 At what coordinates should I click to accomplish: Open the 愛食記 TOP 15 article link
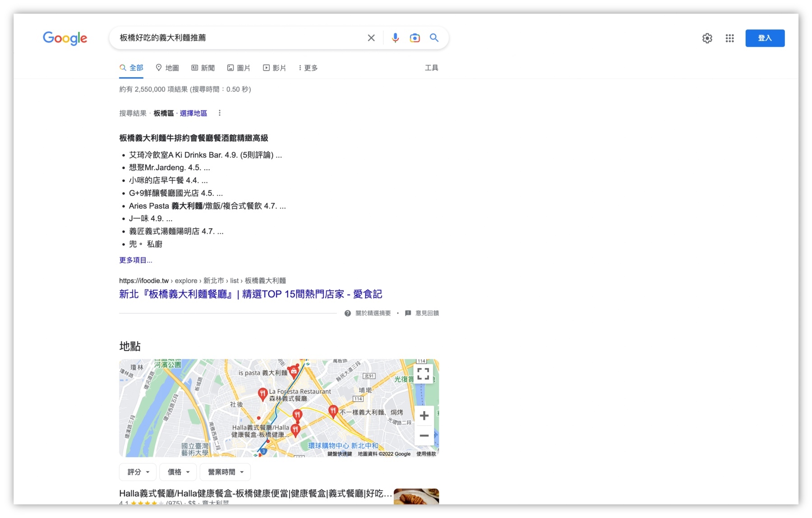250,294
